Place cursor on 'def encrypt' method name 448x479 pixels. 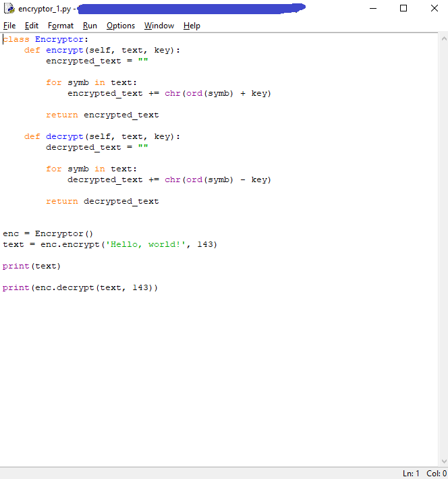[65, 50]
